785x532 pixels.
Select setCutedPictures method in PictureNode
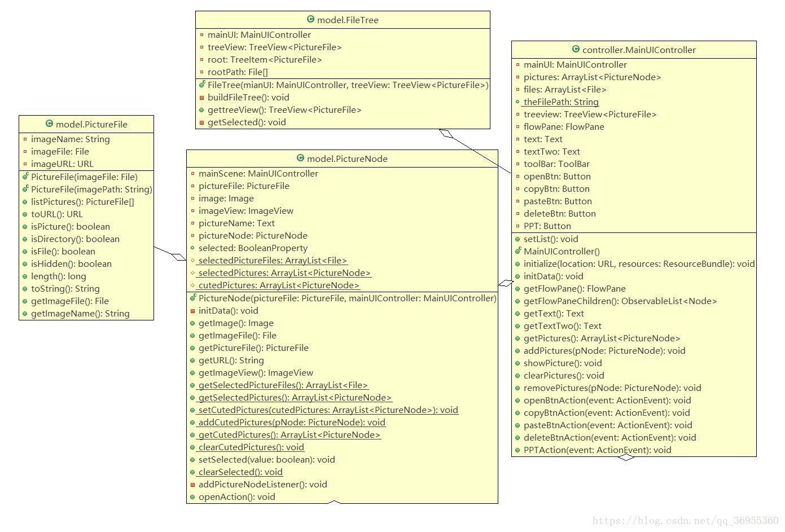tap(328, 410)
